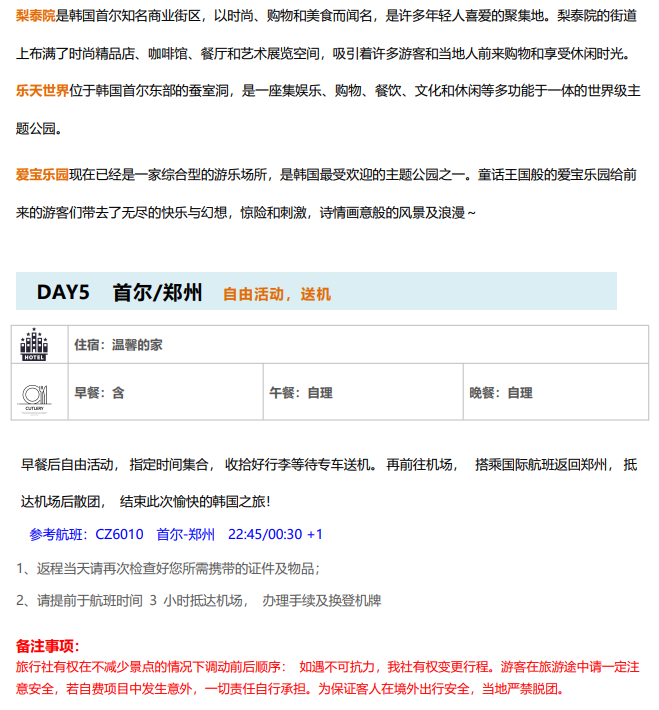Click note 1 about checking documents
The width and height of the screenshot is (659, 710).
168,568
